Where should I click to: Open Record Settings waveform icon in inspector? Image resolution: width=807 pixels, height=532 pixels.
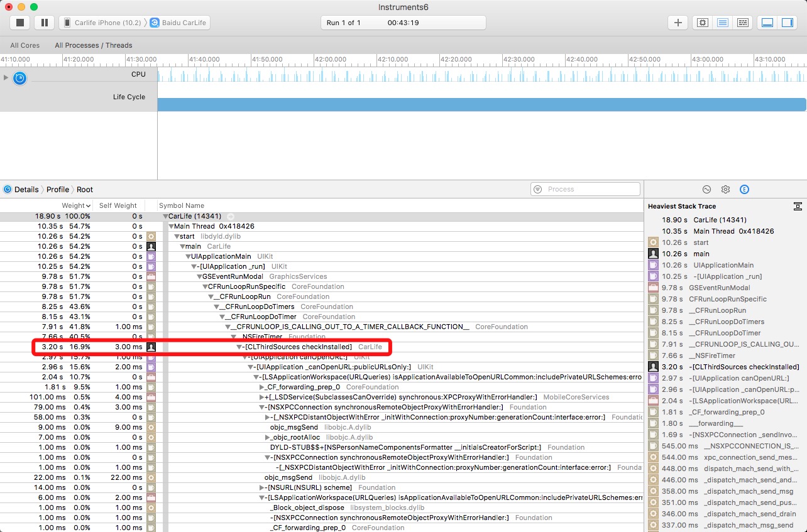pos(706,189)
